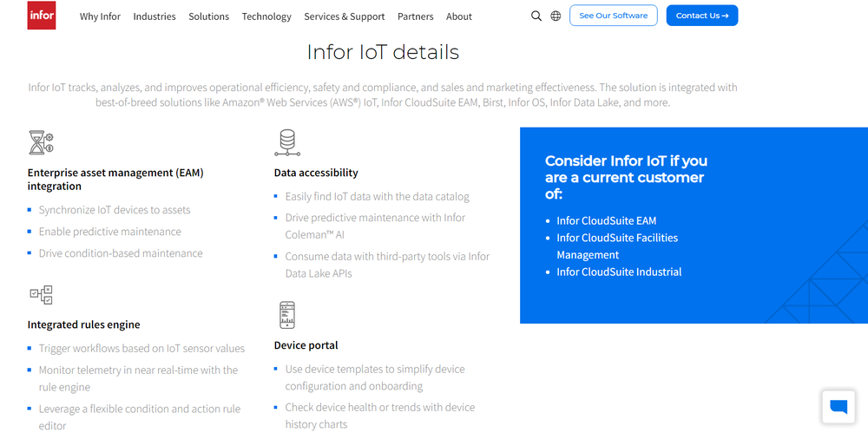Click the 'Infor IoT tracks, analyzes' intro paragraph
Screen dimensions: 868x439
tap(383, 95)
